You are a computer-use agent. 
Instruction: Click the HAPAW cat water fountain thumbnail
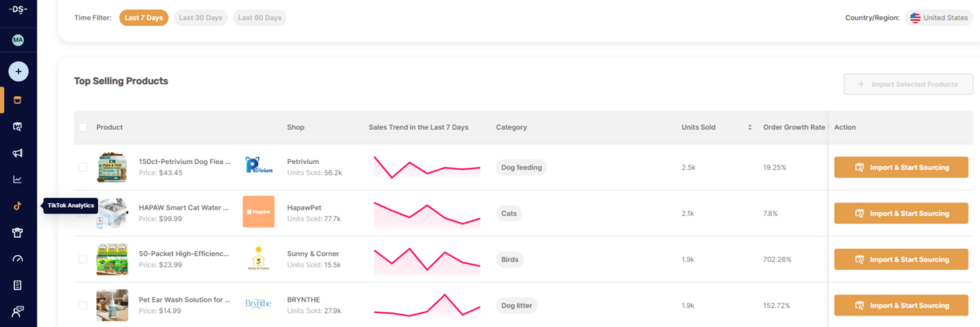(112, 212)
